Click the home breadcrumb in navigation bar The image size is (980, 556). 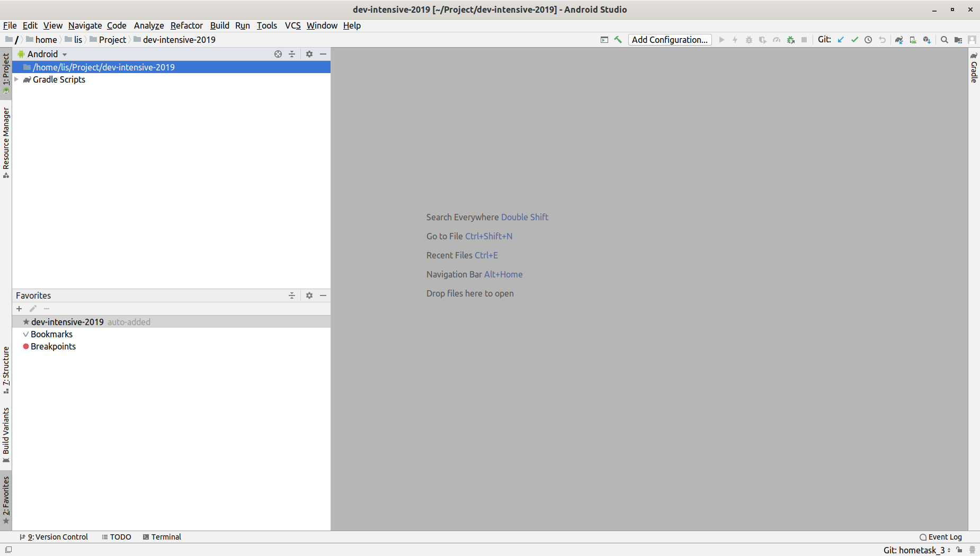coord(41,40)
